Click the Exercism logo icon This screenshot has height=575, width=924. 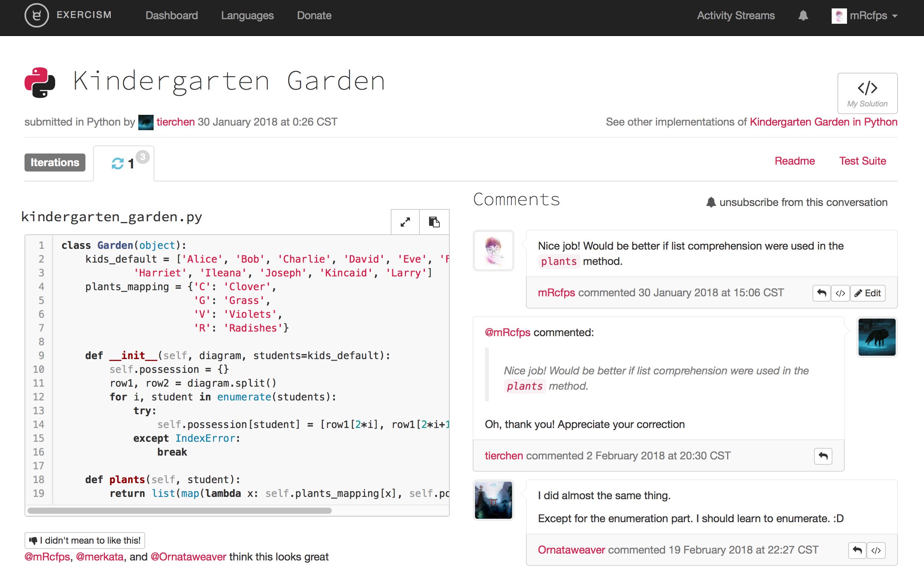[x=36, y=15]
